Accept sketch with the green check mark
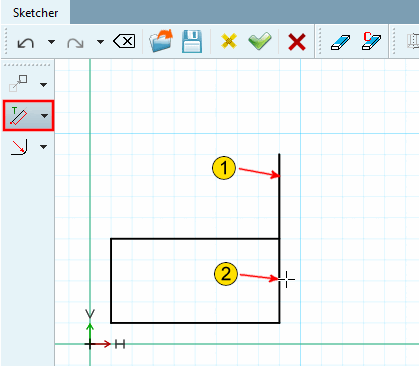Viewport: 419px width, 366px height. click(260, 41)
